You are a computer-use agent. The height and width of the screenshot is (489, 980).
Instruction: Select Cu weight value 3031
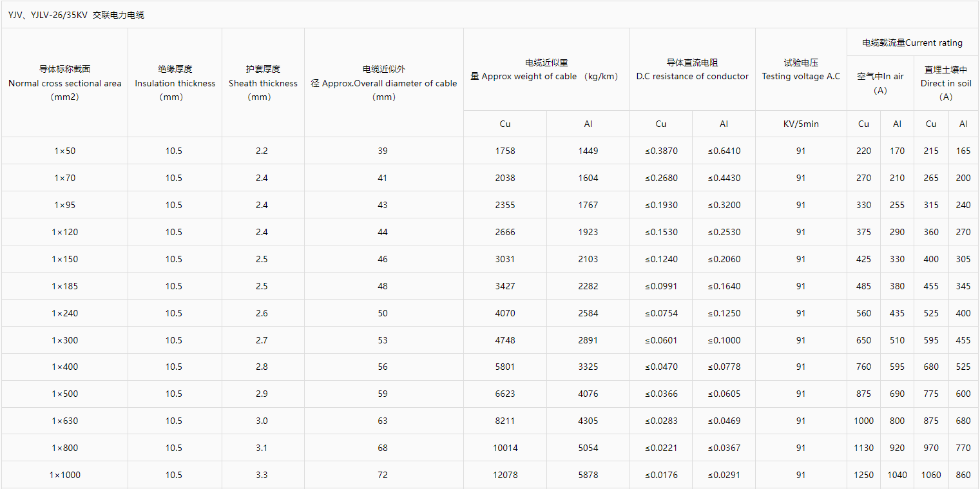505,259
